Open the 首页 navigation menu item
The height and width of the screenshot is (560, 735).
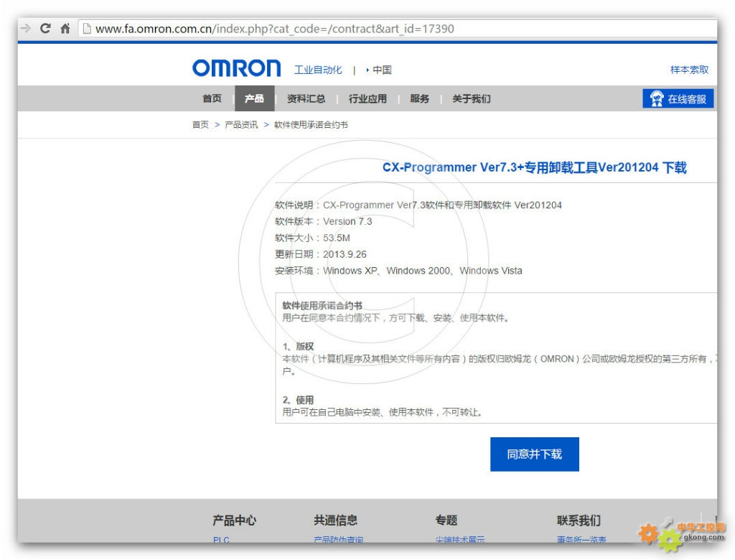point(212,98)
